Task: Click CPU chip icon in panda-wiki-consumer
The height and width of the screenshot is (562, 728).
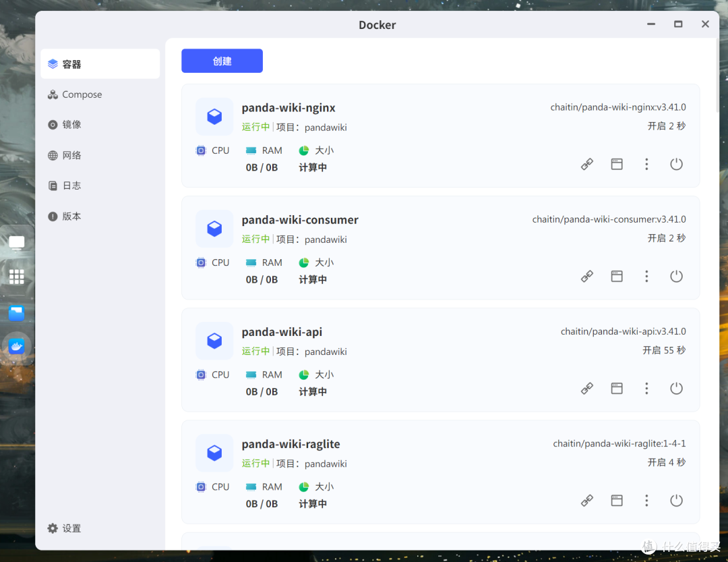Action: [201, 262]
